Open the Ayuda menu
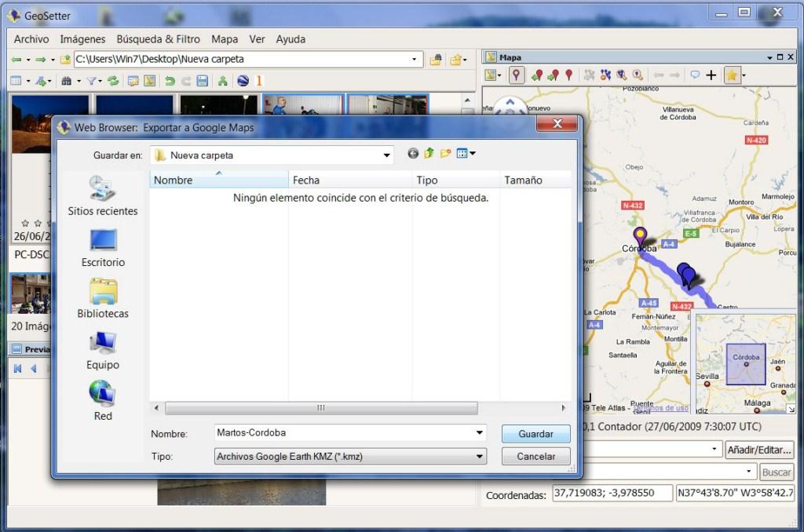804x532 pixels. coord(291,39)
